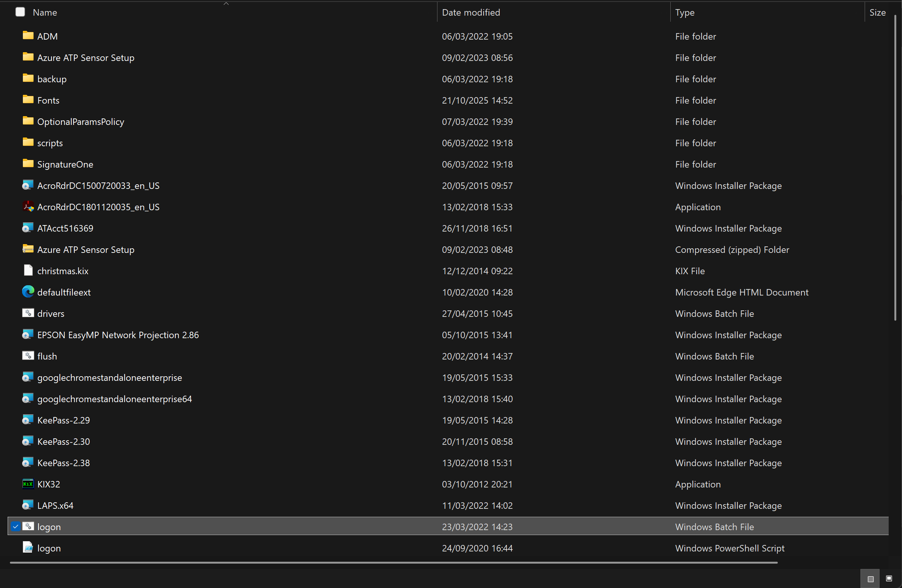Screen dimensions: 902x588
Task: Select the zipped Azure ATP Sensor Setup icon
Action: 28,249
